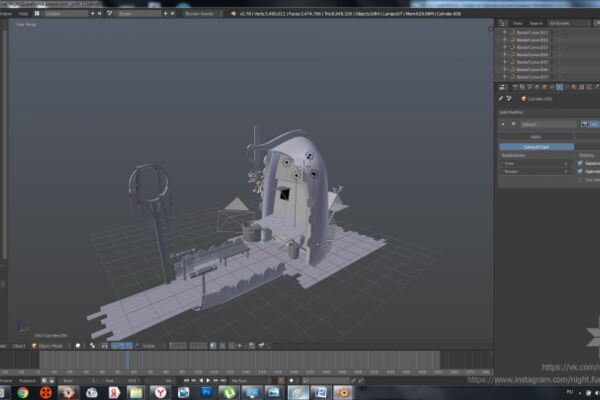This screenshot has width=600, height=400.
Task: Collapse the Subsurf modifier panel
Action: (503, 124)
